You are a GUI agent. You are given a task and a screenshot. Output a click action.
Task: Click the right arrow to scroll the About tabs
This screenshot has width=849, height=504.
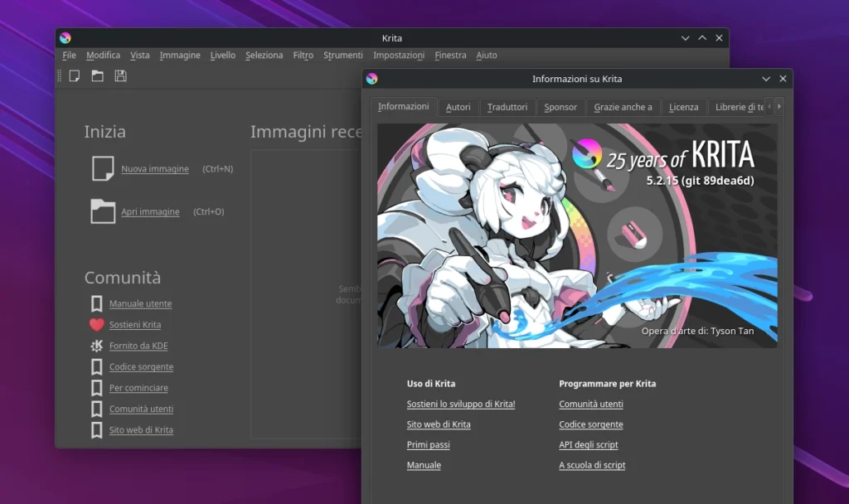point(779,106)
